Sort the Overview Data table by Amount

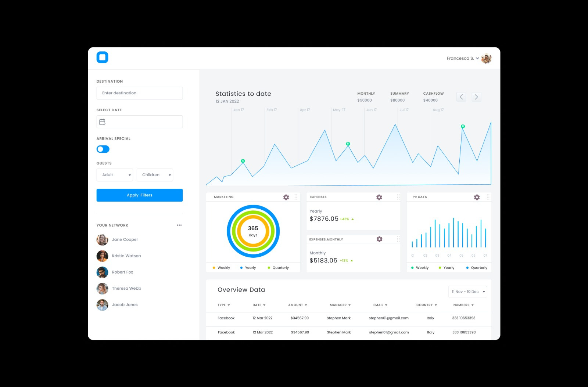(298, 305)
